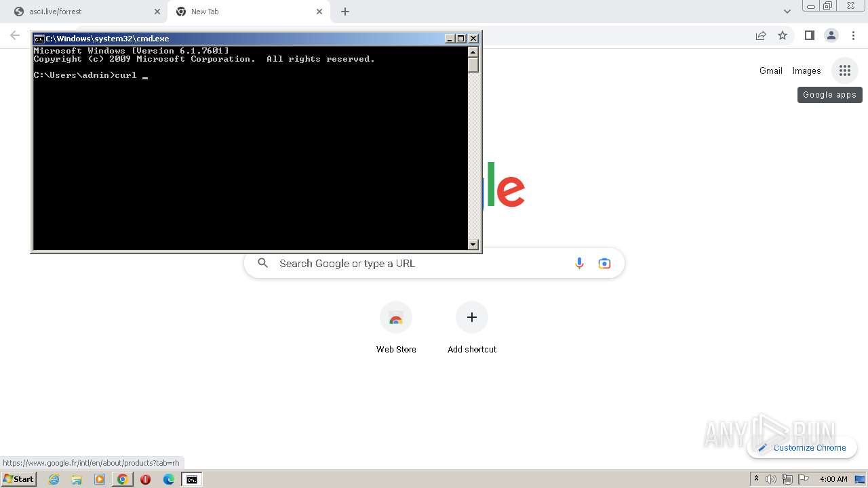Close the New Tab tab
Image resolution: width=868 pixels, height=488 pixels.
(x=319, y=12)
